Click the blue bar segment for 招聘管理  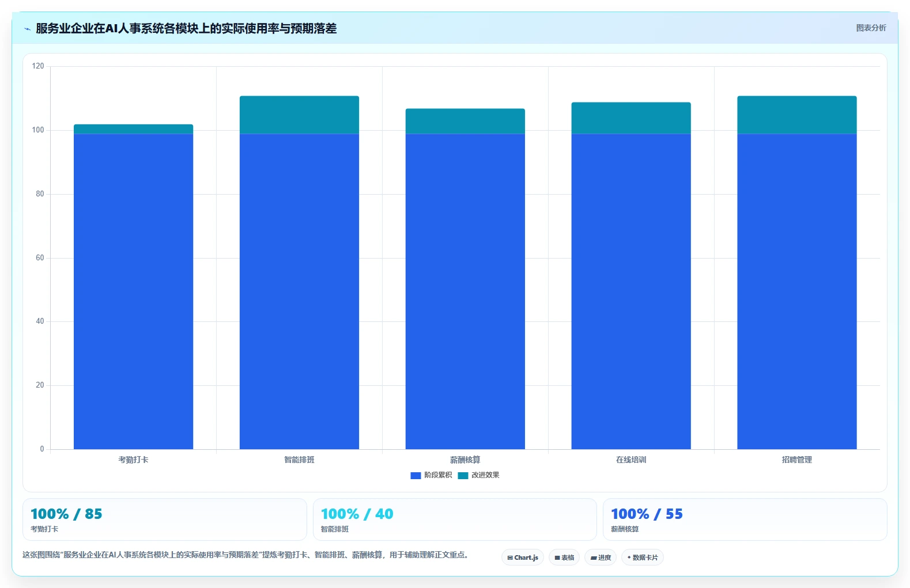pos(797,291)
